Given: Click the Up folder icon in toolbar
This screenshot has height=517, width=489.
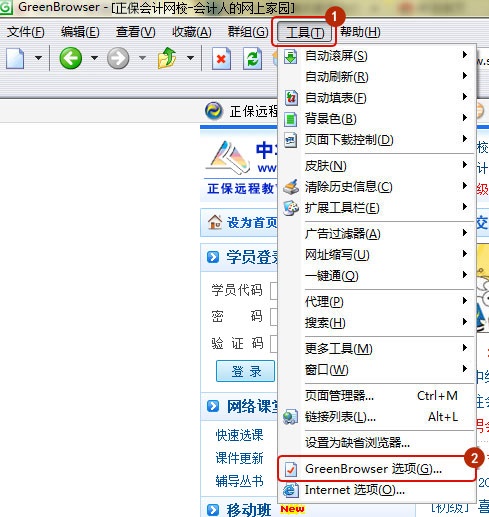Looking at the screenshot, I should click(167, 58).
